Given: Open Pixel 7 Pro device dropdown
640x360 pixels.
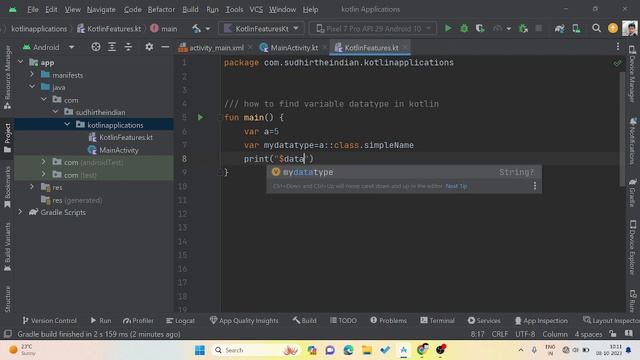Looking at the screenshot, I should [x=373, y=29].
